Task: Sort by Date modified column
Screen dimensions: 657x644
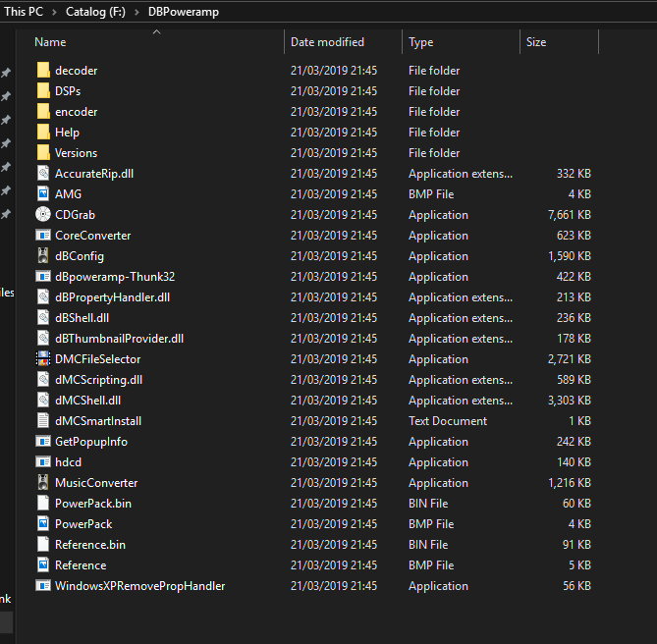Action: 327,42
